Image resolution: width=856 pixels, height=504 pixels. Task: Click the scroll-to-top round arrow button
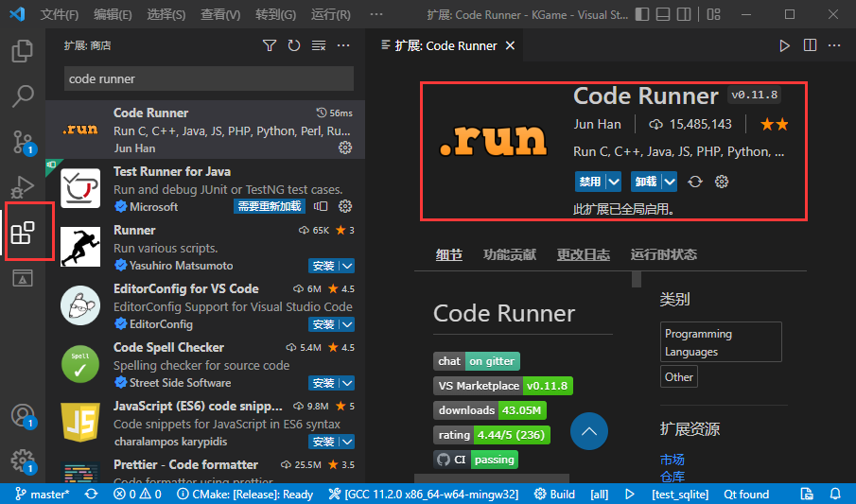(x=589, y=432)
